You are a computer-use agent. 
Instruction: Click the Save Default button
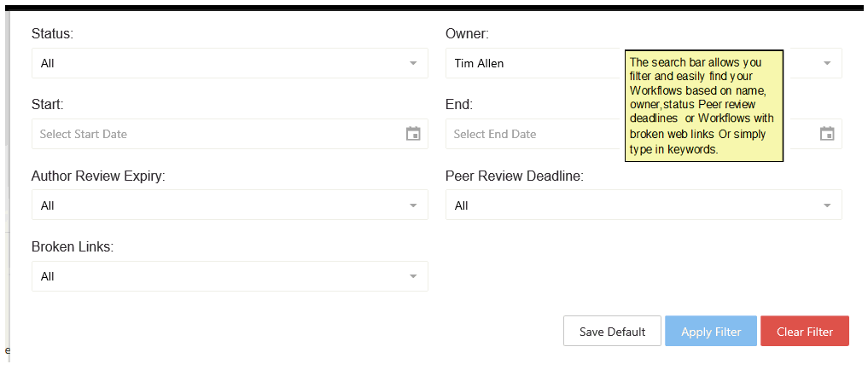612,332
